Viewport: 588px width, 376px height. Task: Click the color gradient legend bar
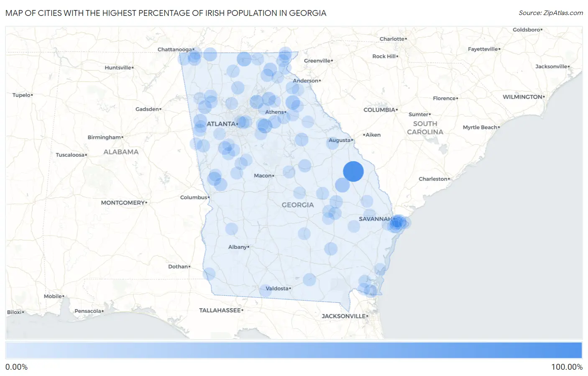coord(294,350)
